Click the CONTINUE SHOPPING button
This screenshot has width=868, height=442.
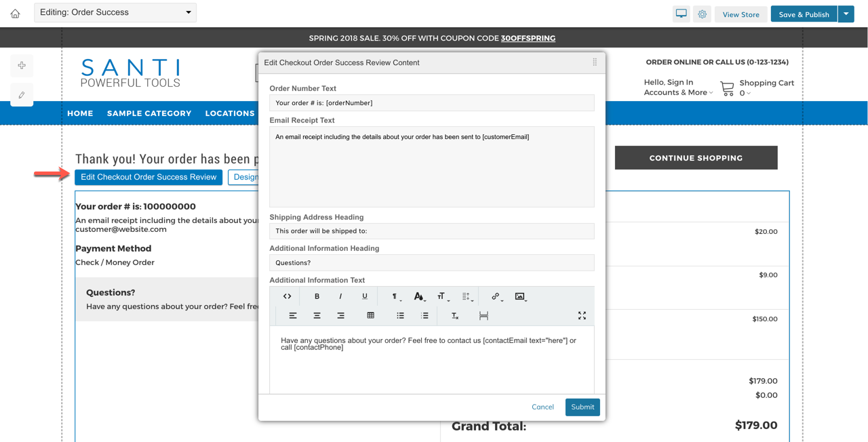coord(696,158)
